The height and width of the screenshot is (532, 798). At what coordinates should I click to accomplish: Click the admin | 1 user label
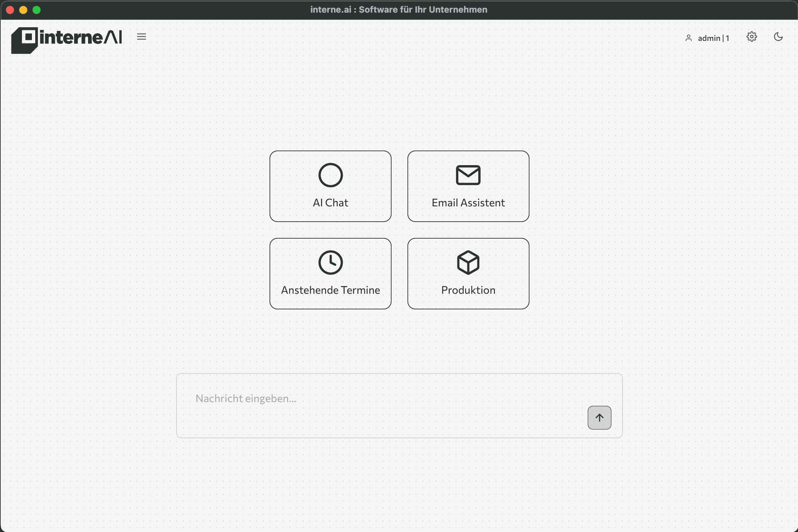(713, 38)
